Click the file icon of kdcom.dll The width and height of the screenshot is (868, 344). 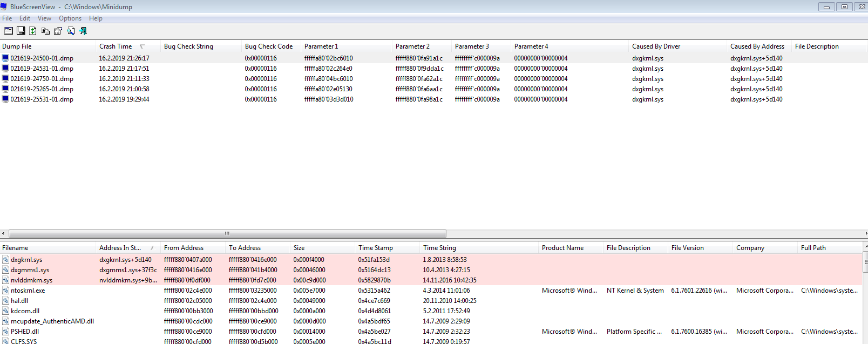click(5, 311)
